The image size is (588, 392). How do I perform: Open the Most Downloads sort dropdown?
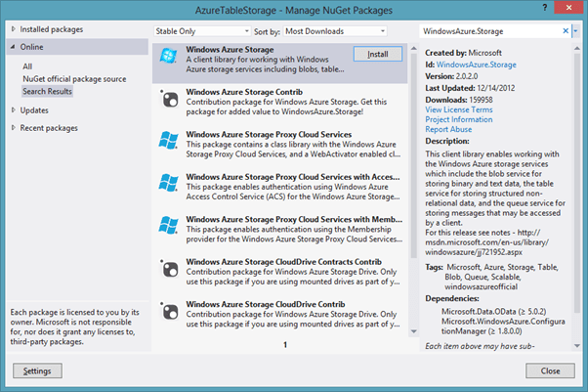pos(329,30)
